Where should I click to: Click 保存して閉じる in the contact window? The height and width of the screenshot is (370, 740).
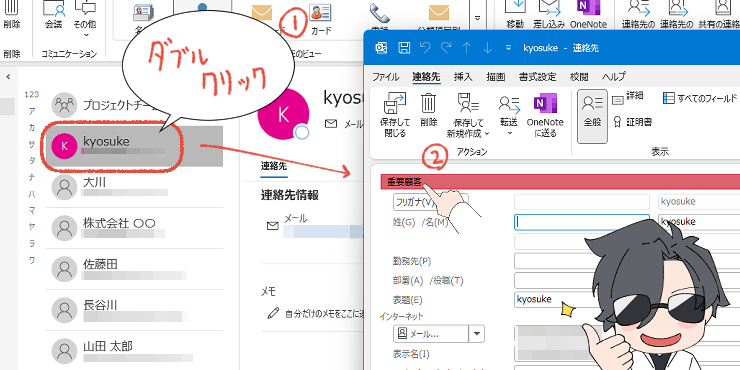coord(395,115)
